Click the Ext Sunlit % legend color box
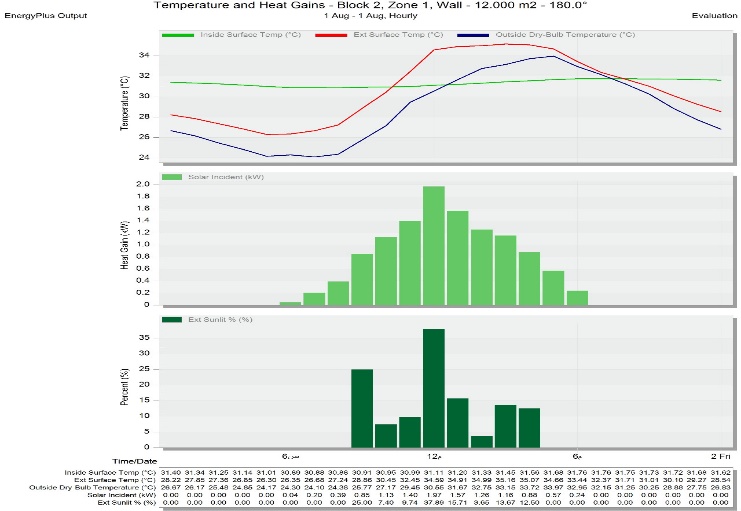Screen dimensions: 741x511 coord(170,319)
